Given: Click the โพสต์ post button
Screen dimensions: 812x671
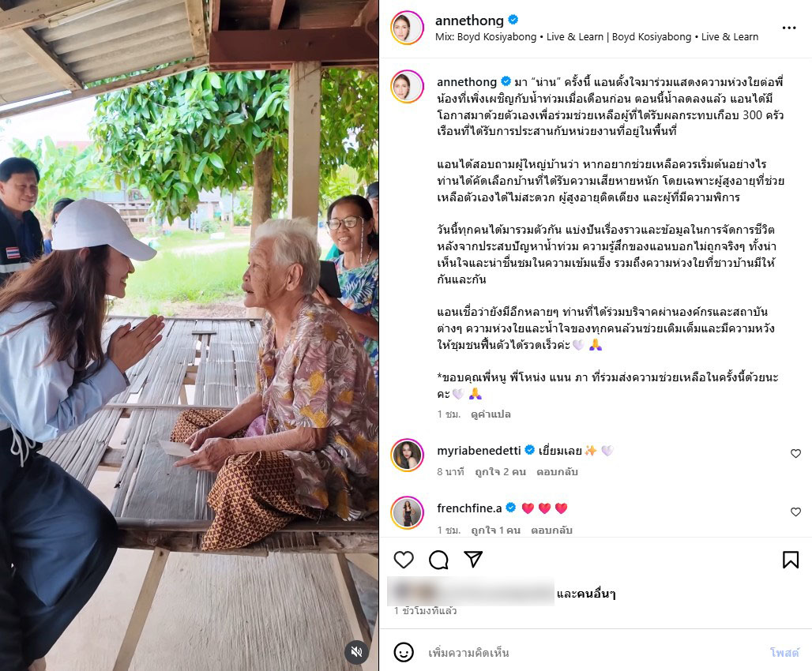Looking at the screenshot, I should tap(784, 652).
